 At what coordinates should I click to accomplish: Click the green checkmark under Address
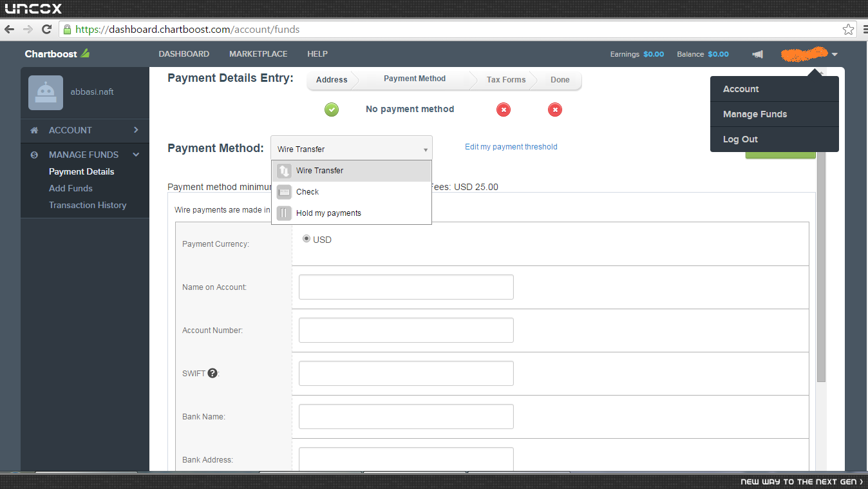tap(332, 110)
